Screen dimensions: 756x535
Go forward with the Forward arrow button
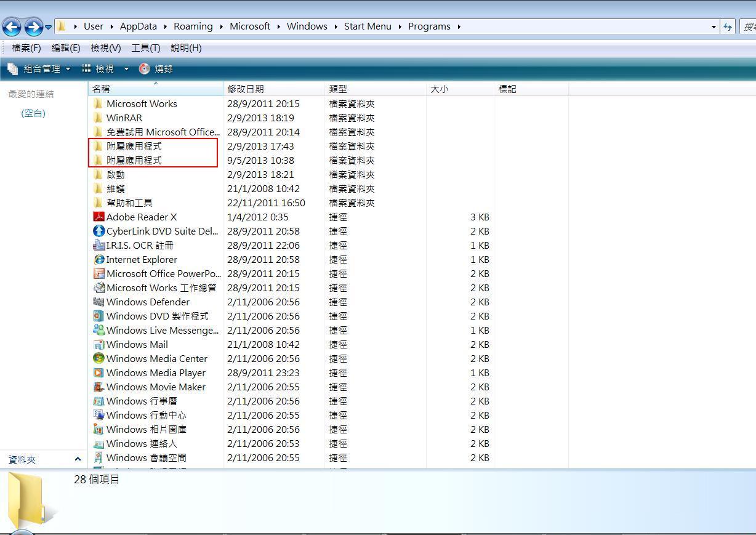click(x=33, y=26)
